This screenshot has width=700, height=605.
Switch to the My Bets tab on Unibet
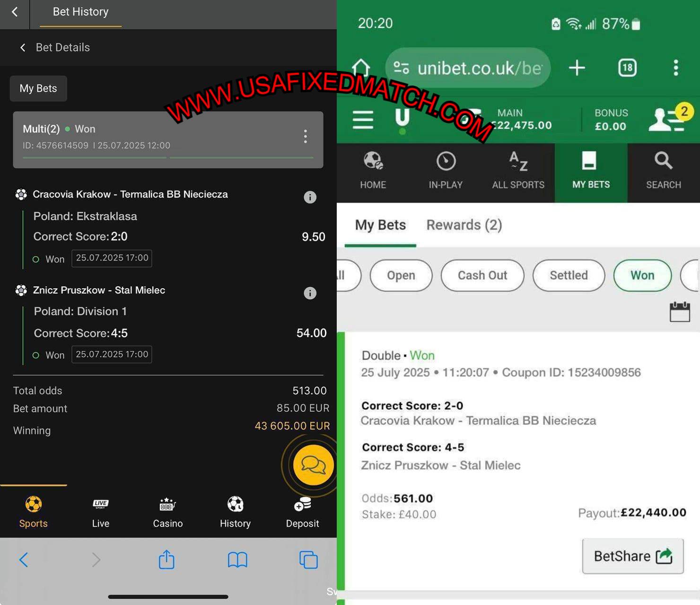tap(380, 225)
